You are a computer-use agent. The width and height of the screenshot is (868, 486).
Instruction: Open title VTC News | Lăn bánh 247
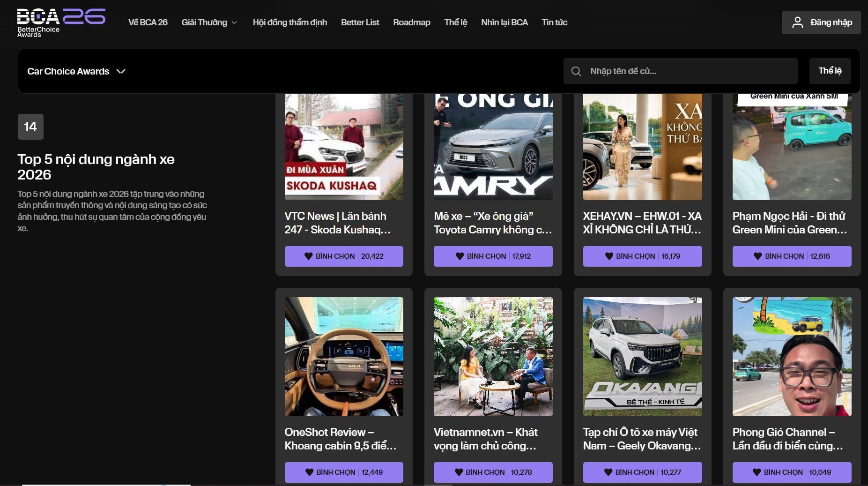338,223
